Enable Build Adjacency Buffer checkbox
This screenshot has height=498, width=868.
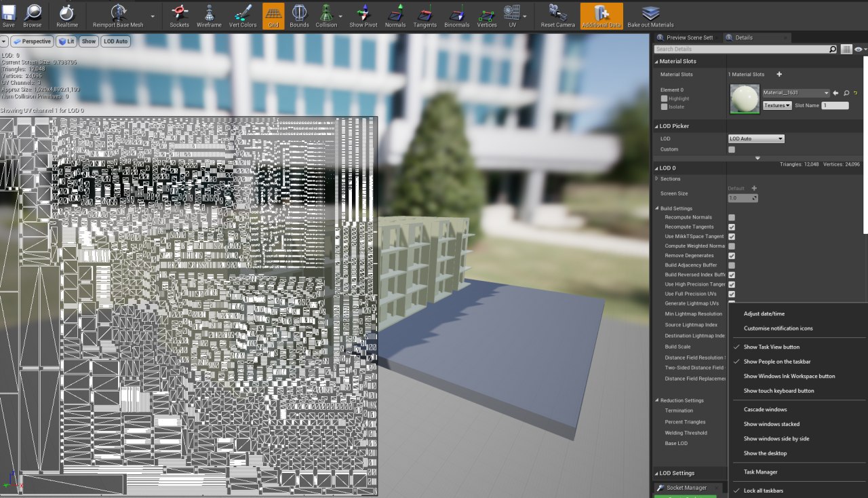[732, 265]
